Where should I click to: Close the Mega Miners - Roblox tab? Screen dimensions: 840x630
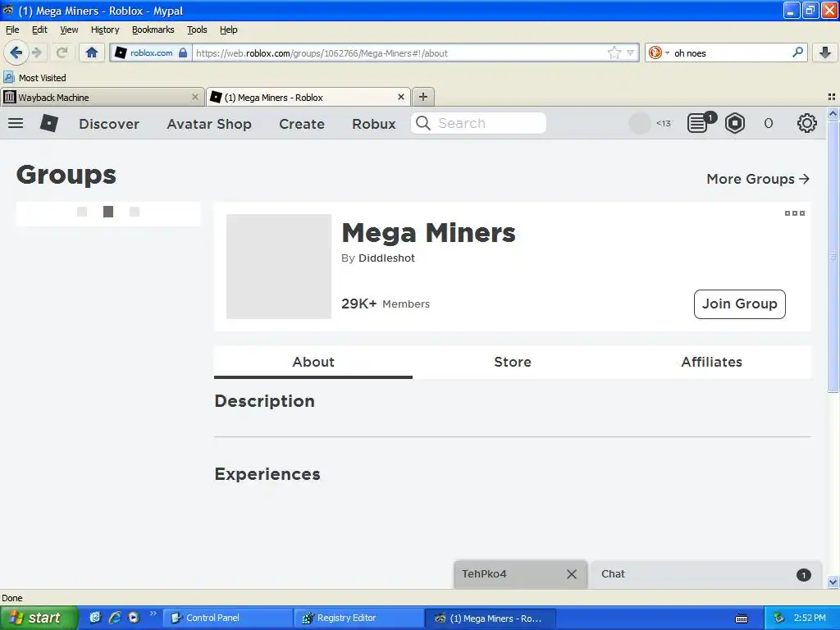pos(400,97)
